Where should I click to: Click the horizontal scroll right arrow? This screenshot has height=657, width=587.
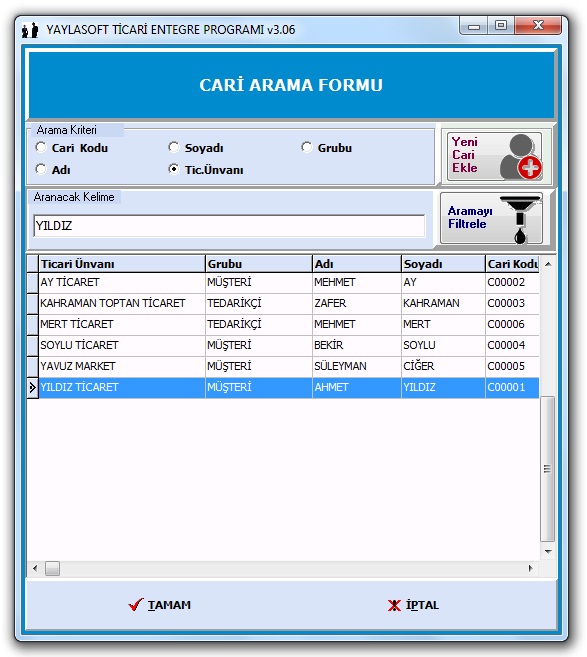pos(531,568)
